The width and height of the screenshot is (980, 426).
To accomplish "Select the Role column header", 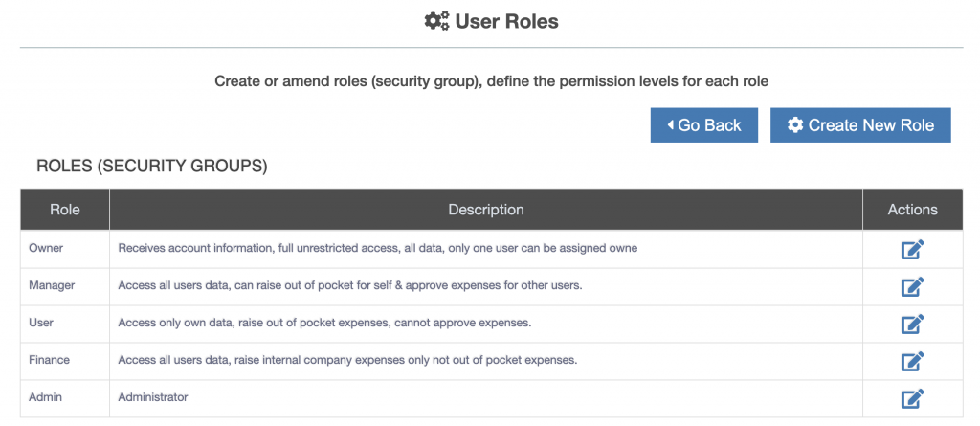I will click(65, 210).
